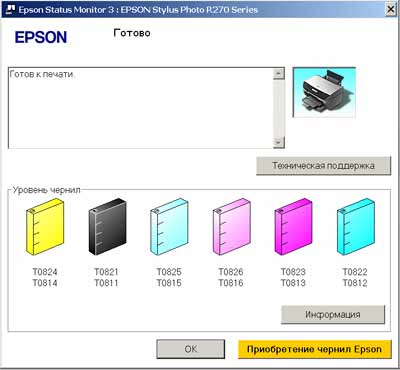Screen dimensions: 400x370
Task: Click the status message scrollbar track
Action: (279, 108)
